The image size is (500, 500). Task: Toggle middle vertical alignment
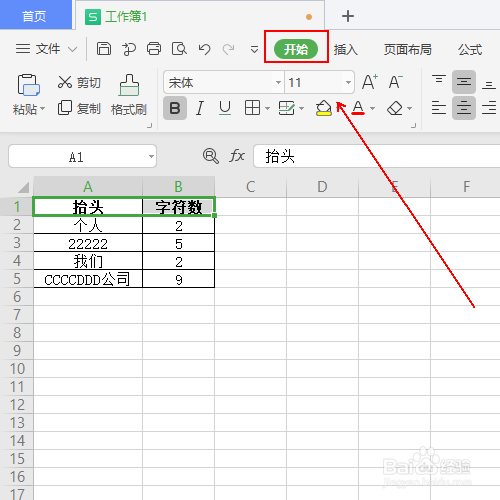(464, 82)
